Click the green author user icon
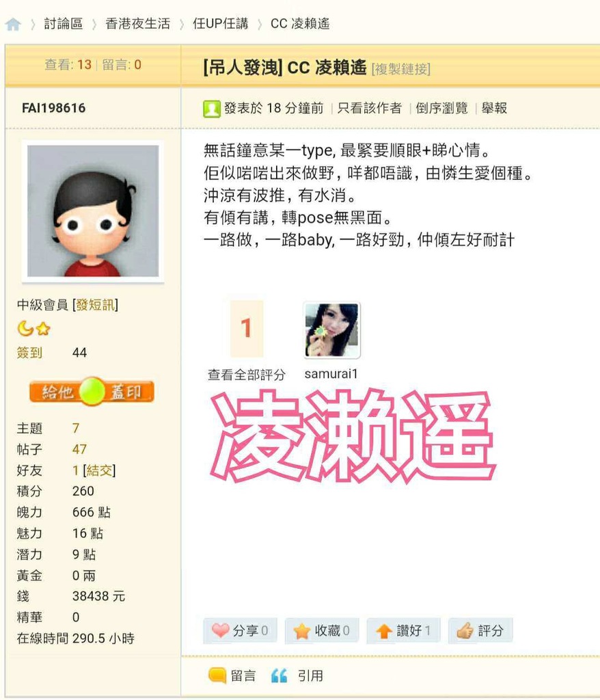The image size is (600, 700). tap(212, 109)
